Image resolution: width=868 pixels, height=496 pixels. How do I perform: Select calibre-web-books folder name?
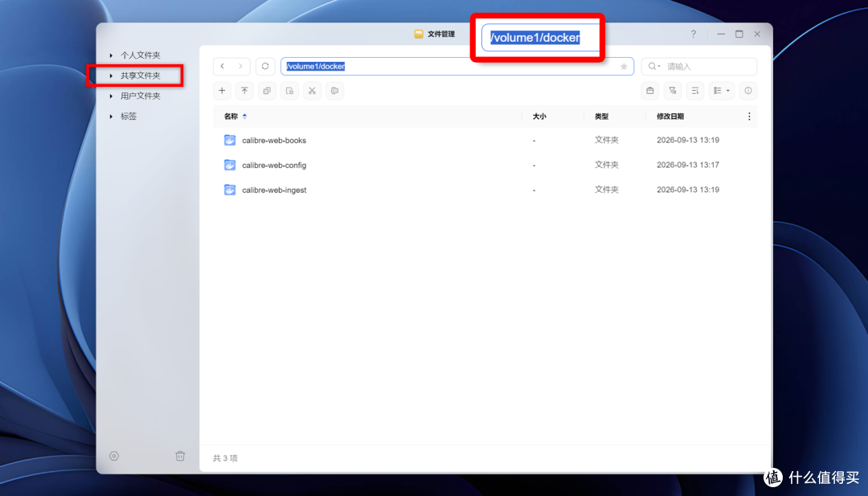coord(274,141)
